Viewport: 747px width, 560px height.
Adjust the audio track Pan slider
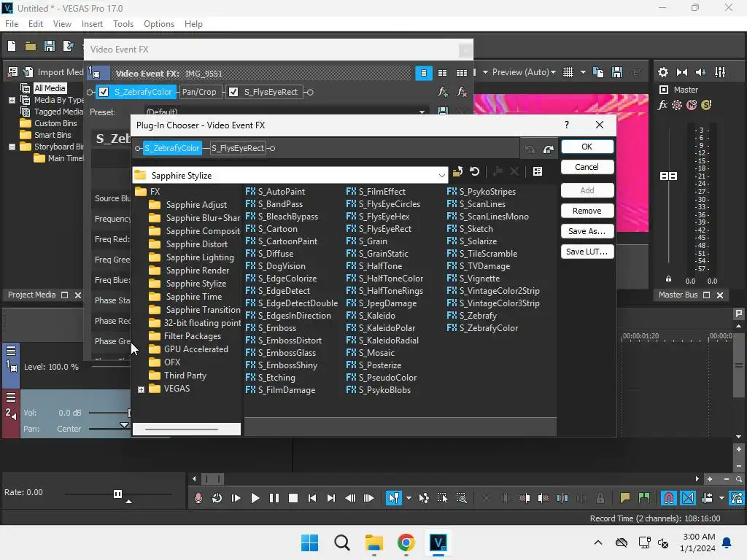[124, 426]
